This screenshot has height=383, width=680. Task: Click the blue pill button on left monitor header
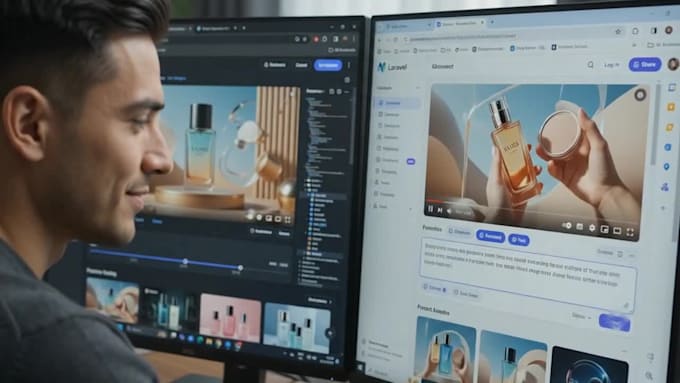pos(328,65)
